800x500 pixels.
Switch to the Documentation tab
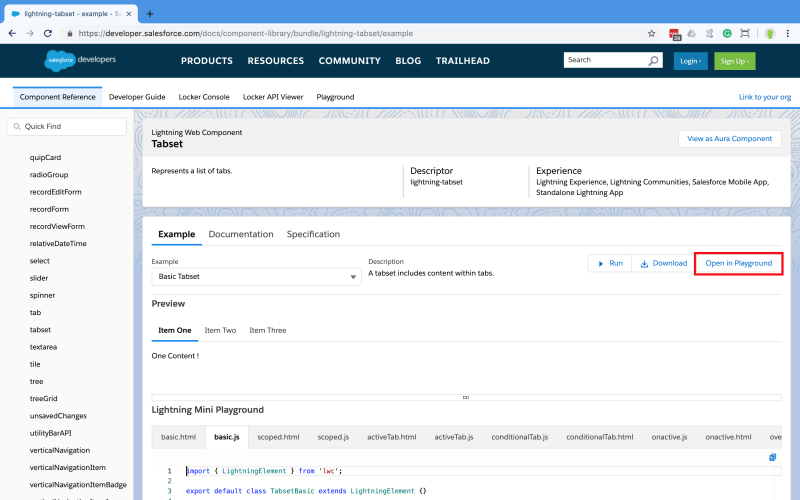(x=240, y=234)
